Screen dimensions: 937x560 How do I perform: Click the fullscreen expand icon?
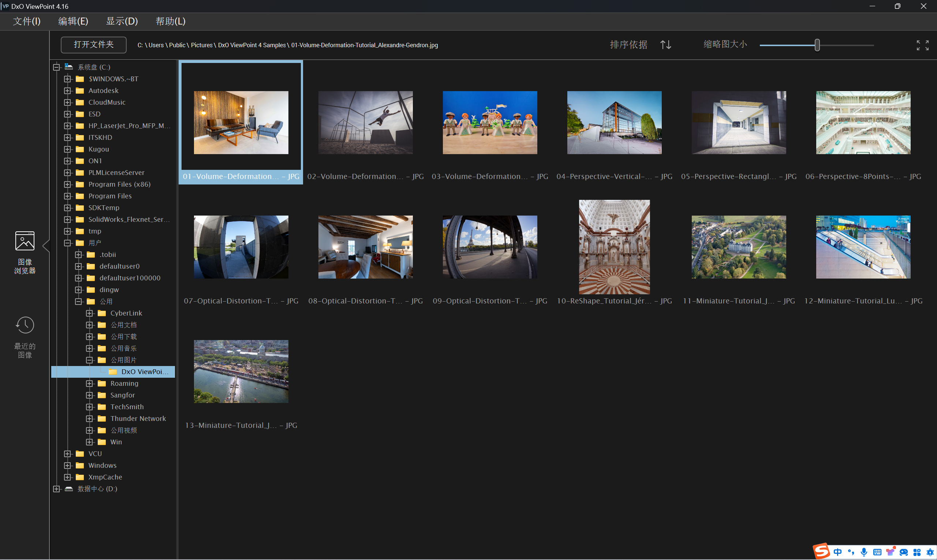922,45
